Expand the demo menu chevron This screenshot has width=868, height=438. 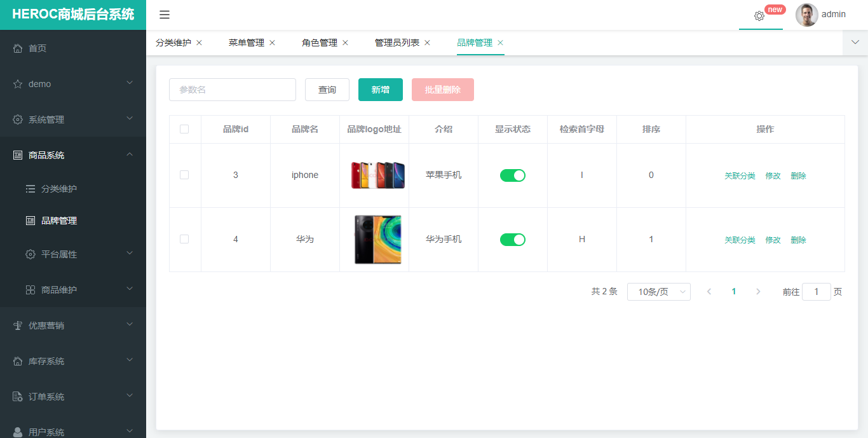click(x=130, y=83)
